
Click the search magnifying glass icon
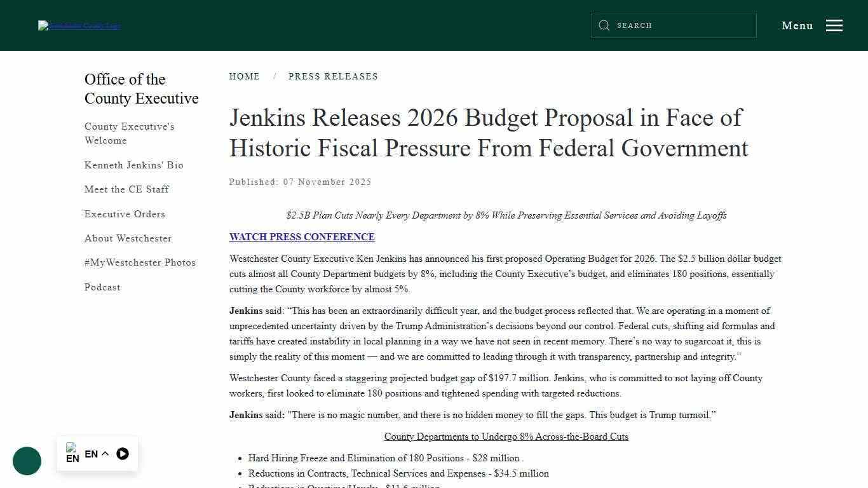[604, 25]
